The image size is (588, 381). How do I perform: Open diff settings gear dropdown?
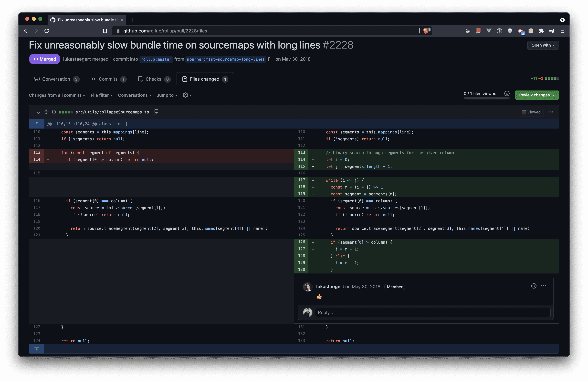pos(187,95)
